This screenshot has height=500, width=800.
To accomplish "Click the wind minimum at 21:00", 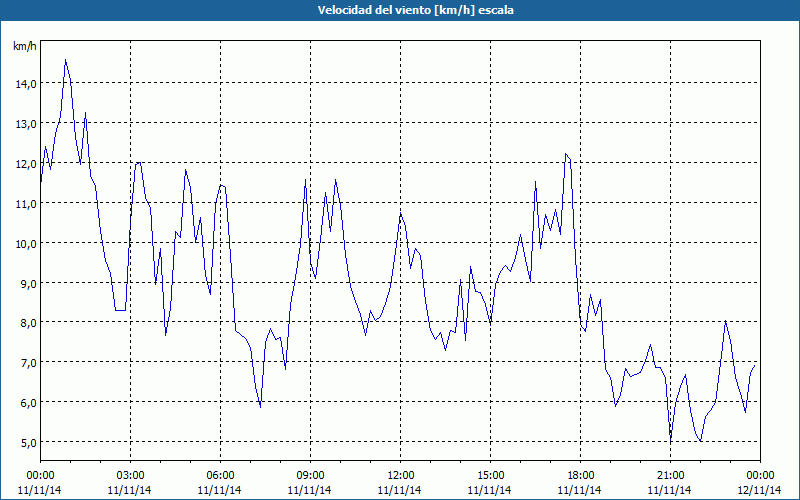I will coord(671,439).
